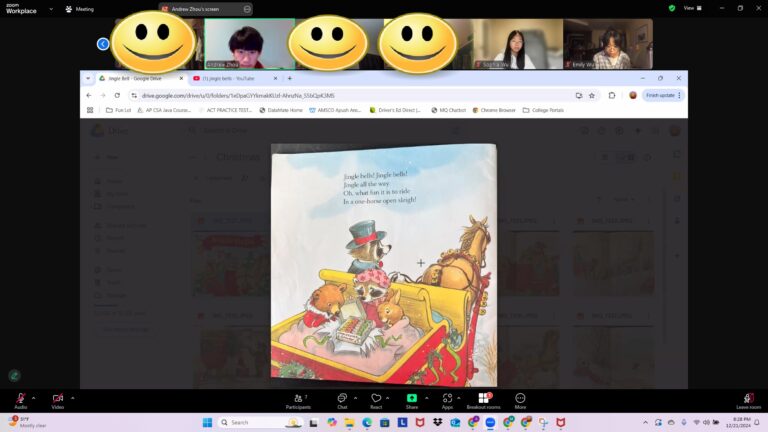Image resolution: width=768 pixels, height=432 pixels.
Task: Open Breakout rooms in Zoom
Action: pyautogui.click(x=483, y=401)
